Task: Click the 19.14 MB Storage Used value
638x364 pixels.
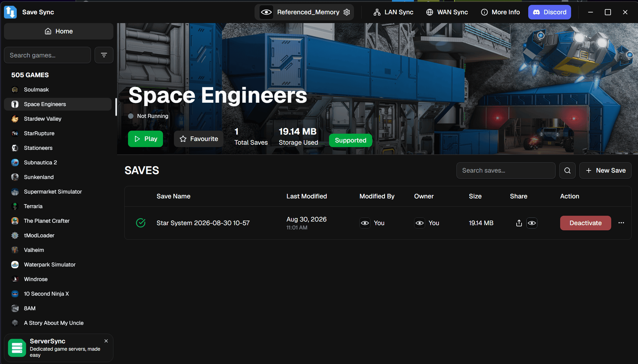Action: (297, 132)
